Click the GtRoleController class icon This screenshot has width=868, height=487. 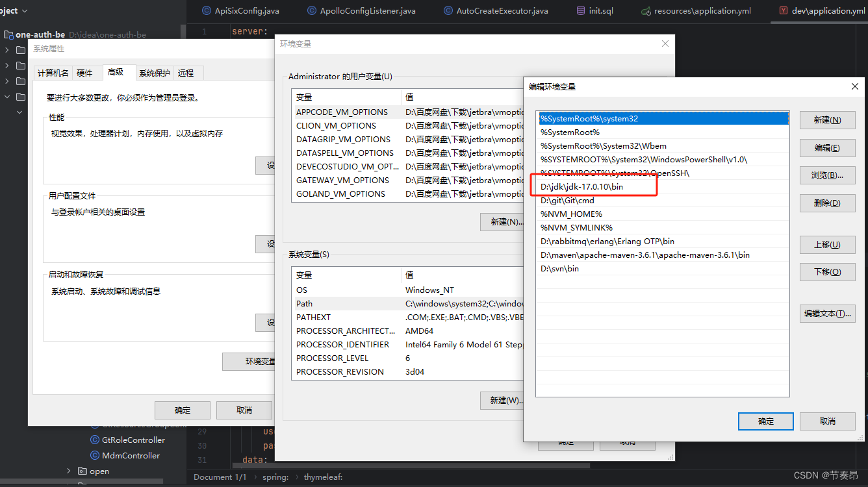(x=95, y=440)
